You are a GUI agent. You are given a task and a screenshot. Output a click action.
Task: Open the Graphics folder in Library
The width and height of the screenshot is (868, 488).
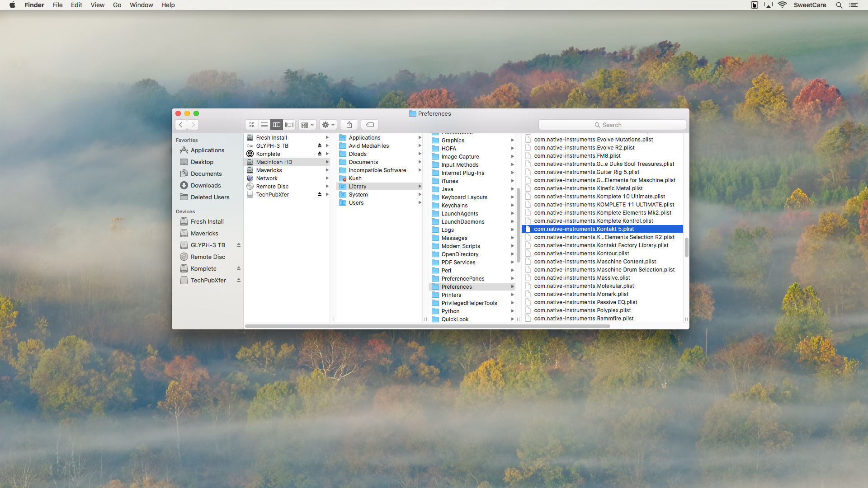[x=472, y=140]
